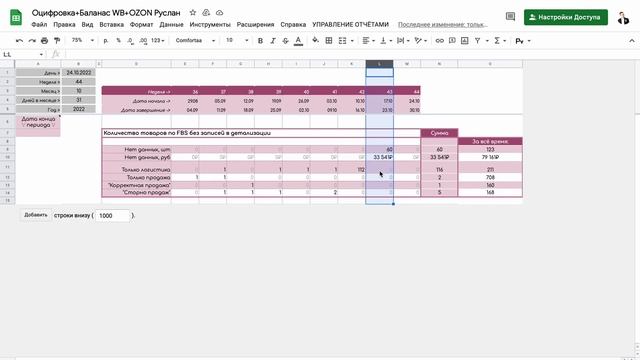Apply percent format icon
The image size is (640, 360).
point(118,40)
